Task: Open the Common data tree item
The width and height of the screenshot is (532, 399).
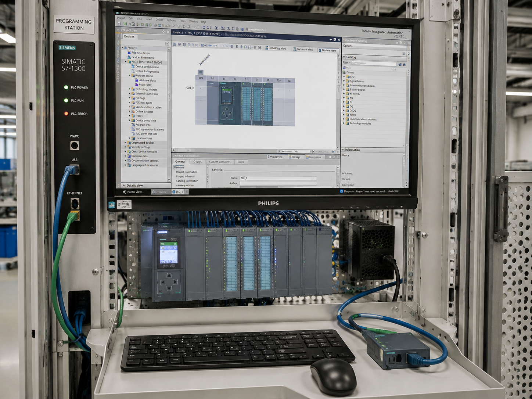Action: (x=140, y=156)
